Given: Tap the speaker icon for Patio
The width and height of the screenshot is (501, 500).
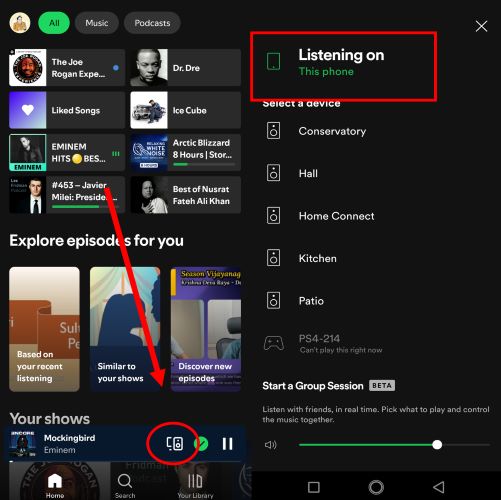Looking at the screenshot, I should tap(273, 301).
